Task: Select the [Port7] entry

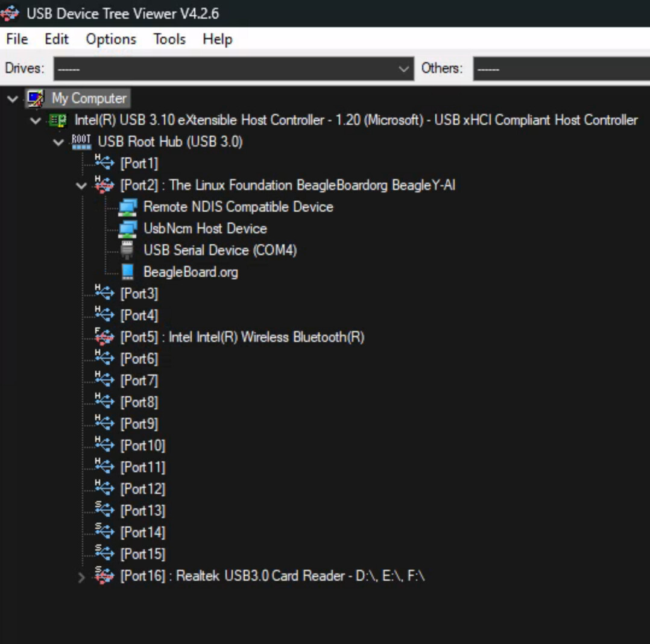Action: pyautogui.click(x=139, y=380)
